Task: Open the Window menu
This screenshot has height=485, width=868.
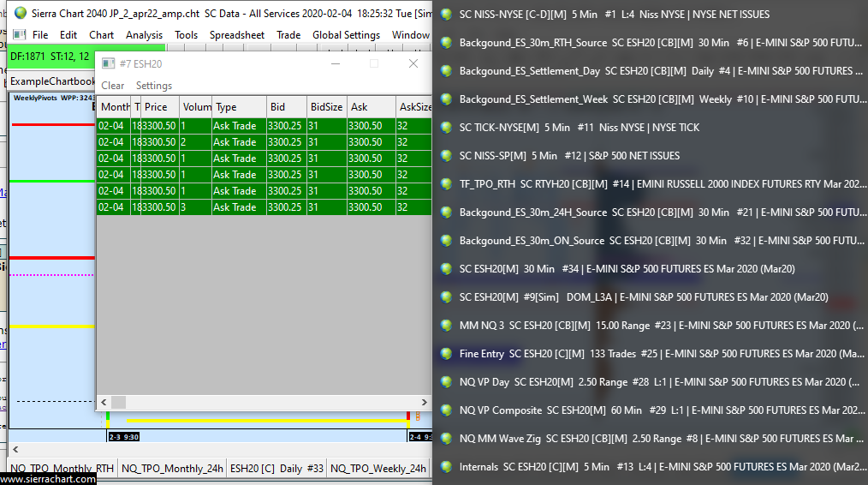Action: point(411,35)
